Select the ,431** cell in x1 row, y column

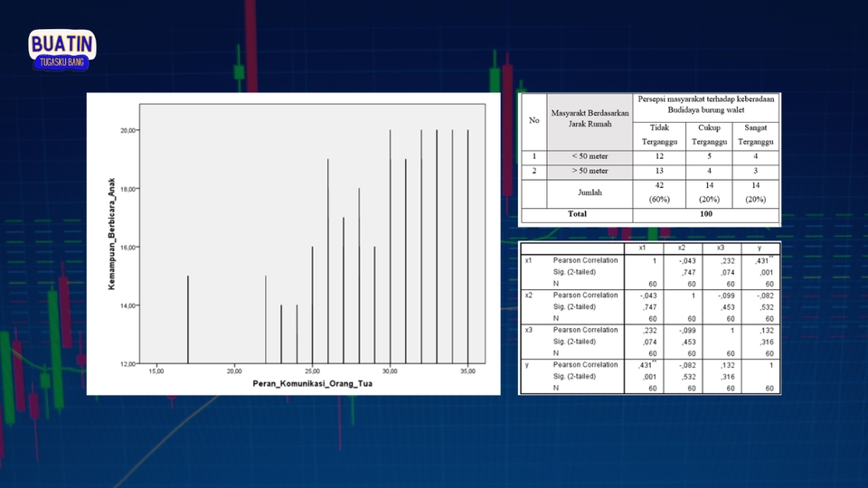click(763, 260)
